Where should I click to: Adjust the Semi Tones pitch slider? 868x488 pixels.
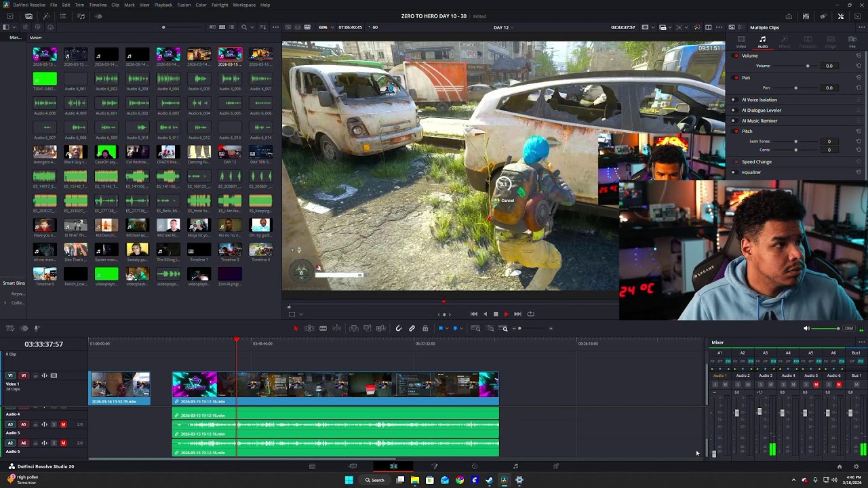click(x=796, y=142)
